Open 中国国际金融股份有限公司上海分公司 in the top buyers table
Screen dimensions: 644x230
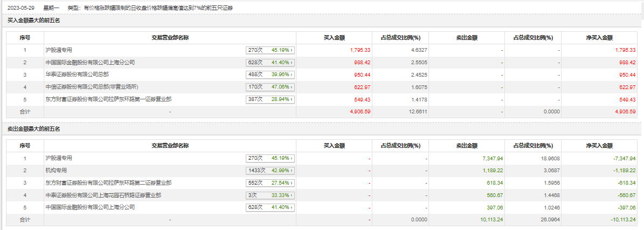point(89,63)
